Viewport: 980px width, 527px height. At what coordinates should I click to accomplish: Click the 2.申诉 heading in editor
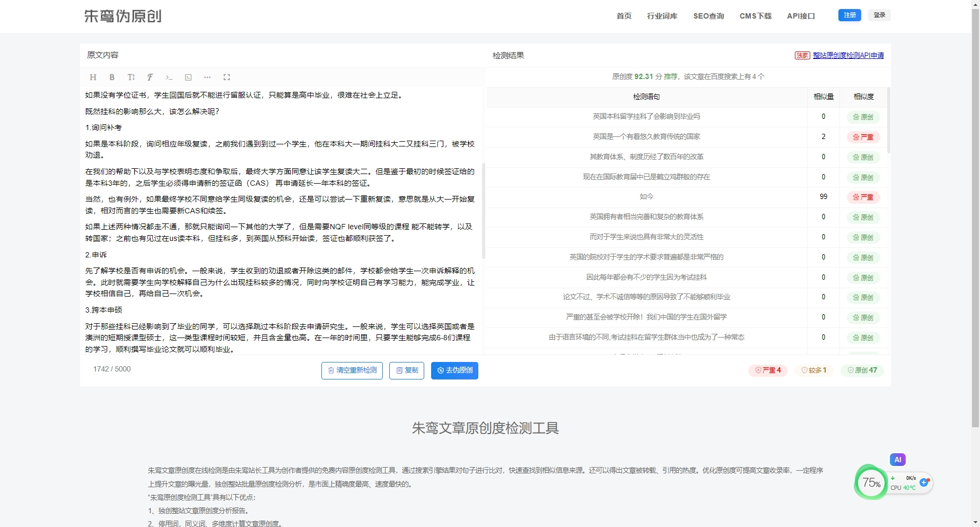click(96, 255)
